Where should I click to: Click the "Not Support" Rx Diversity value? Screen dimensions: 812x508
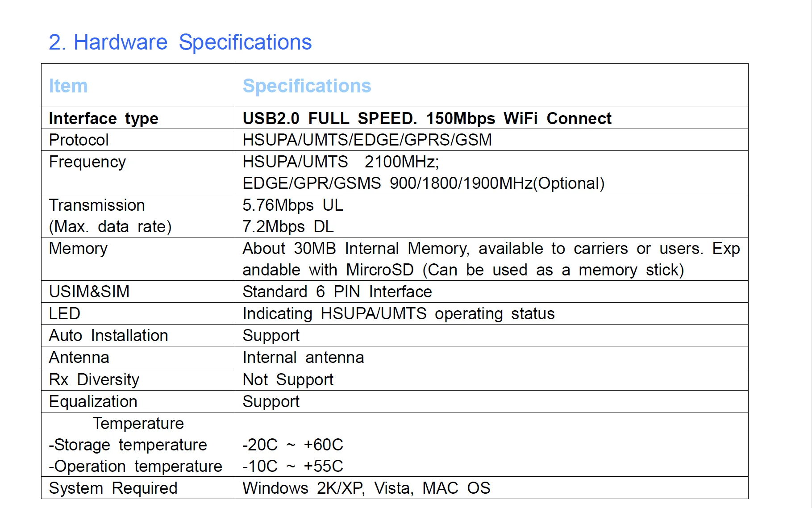click(288, 380)
